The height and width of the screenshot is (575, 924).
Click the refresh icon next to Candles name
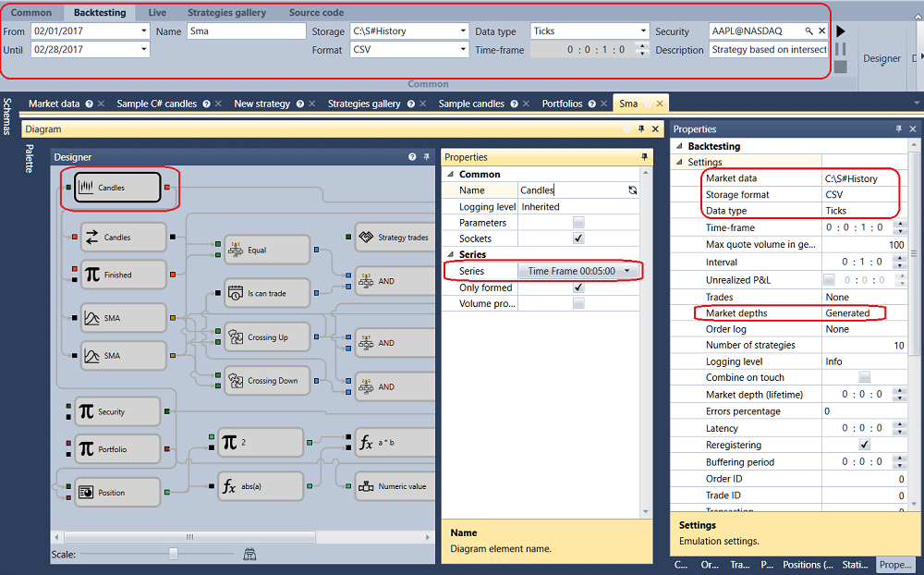tap(632, 190)
